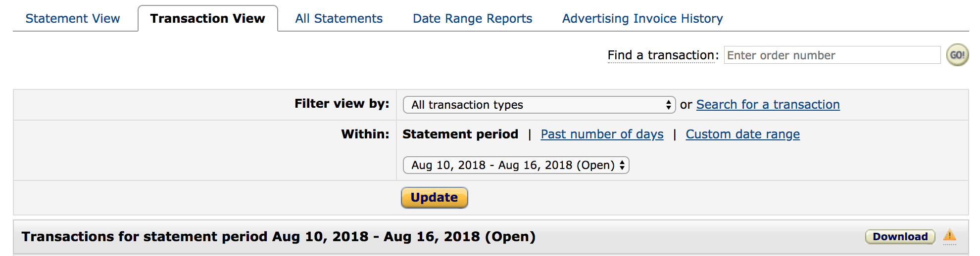Follow the Search for a transaction link
This screenshot has width=980, height=256.
(x=768, y=105)
